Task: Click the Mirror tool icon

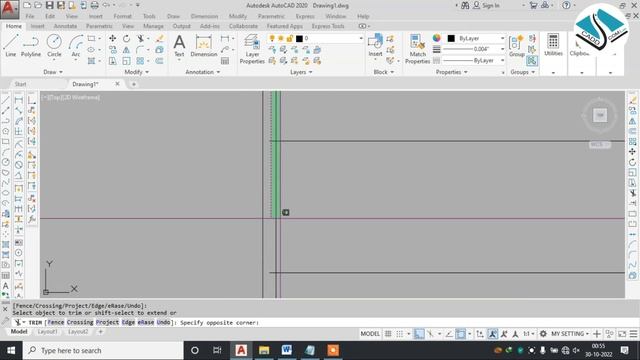Action: [x=127, y=50]
